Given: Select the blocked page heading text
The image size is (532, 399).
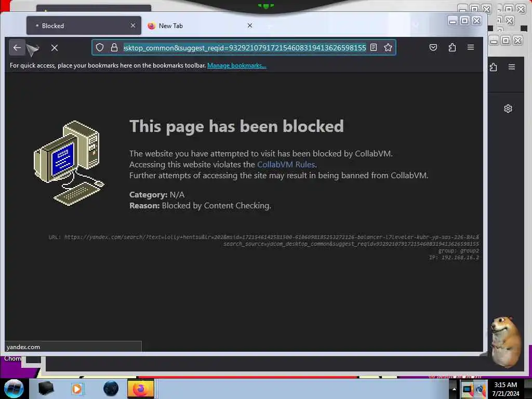Looking at the screenshot, I should coord(236,126).
